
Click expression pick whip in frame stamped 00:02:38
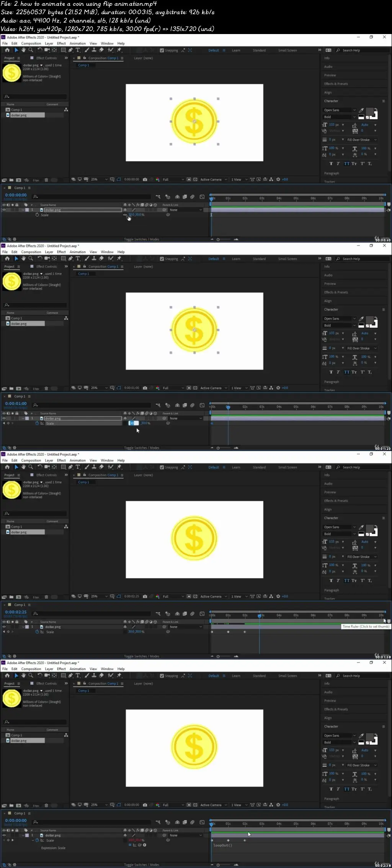(140, 845)
